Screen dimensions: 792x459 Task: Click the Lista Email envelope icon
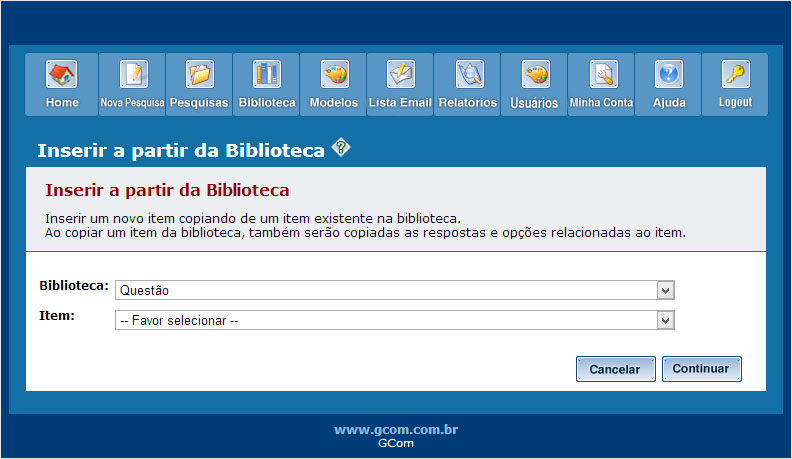coord(401,74)
